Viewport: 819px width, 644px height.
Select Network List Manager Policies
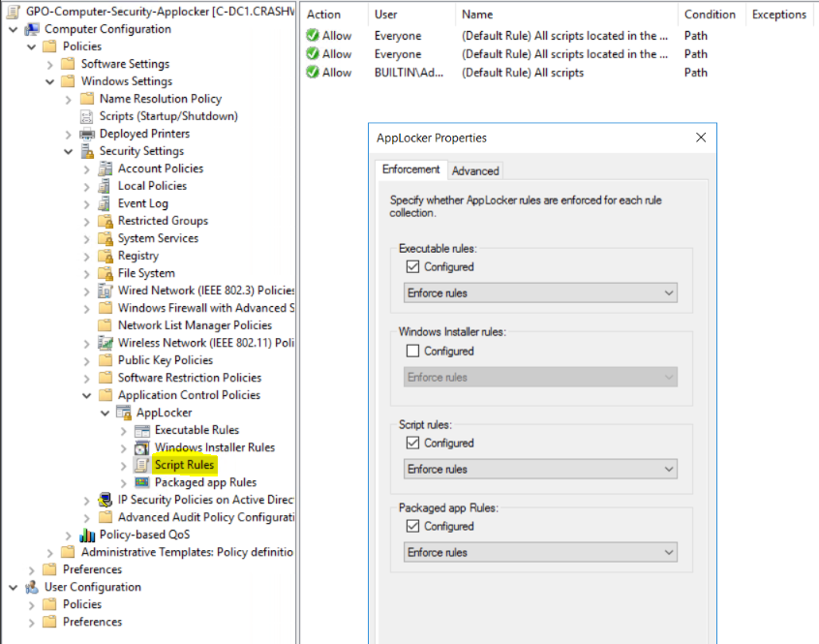click(x=195, y=325)
